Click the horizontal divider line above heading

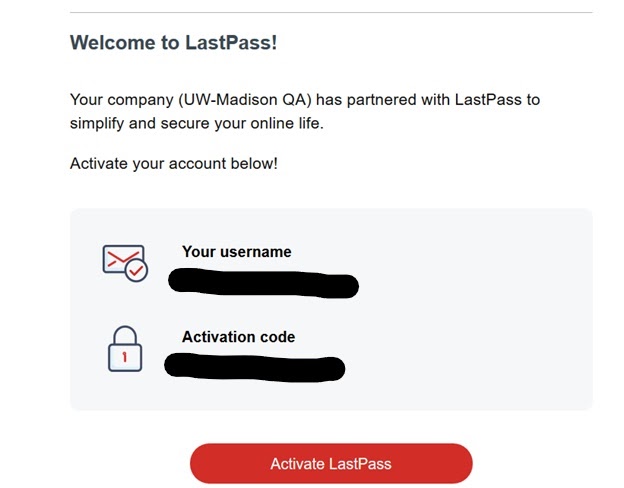click(x=331, y=12)
